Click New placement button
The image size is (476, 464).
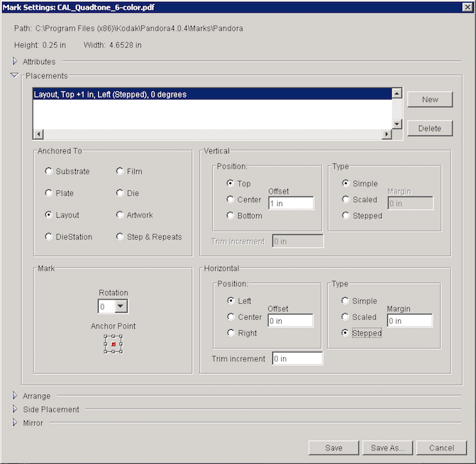430,99
